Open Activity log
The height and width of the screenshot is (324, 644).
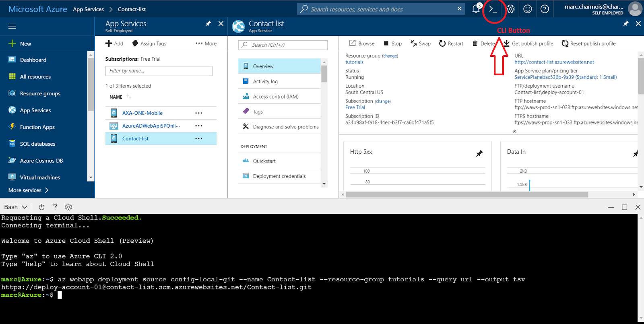279,81
